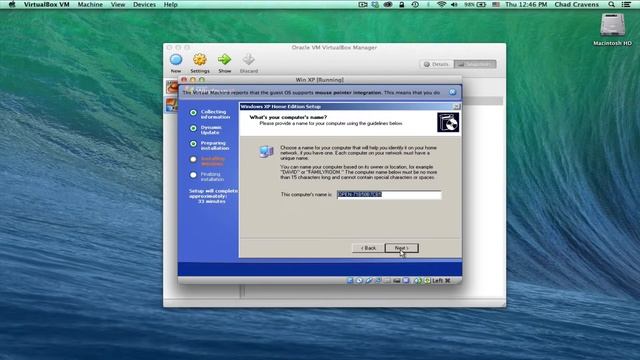Open the US flag input source menu
Image resolution: width=640 pixels, height=360 pixels.
pyautogui.click(x=496, y=4)
